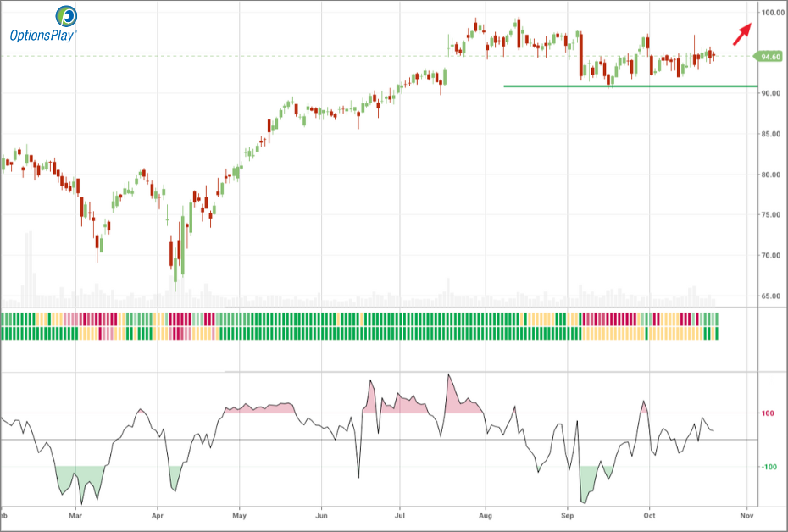Click the oscillator's red 100 level label
The image size is (788, 532).
pyautogui.click(x=768, y=413)
